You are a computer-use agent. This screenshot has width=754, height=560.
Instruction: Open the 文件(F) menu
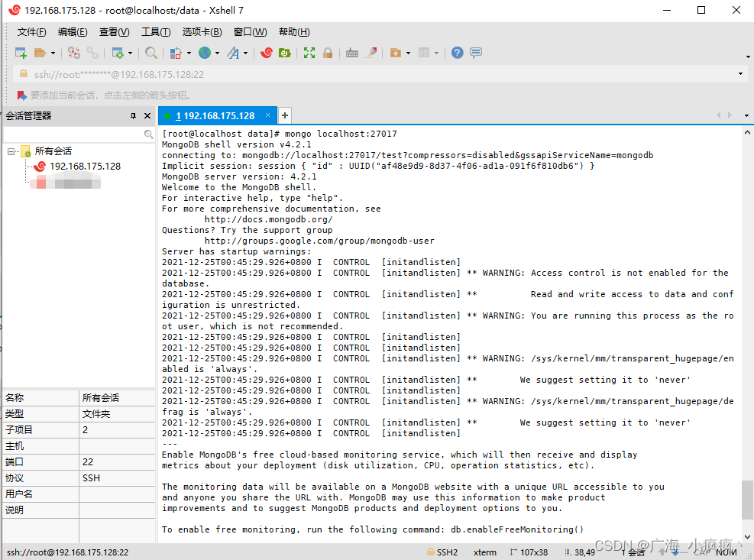click(x=32, y=32)
